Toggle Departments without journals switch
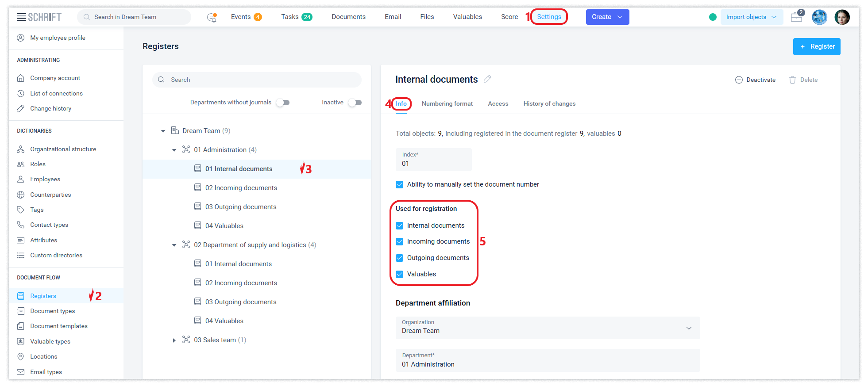Image resolution: width=868 pixels, height=386 pixels. [x=283, y=103]
